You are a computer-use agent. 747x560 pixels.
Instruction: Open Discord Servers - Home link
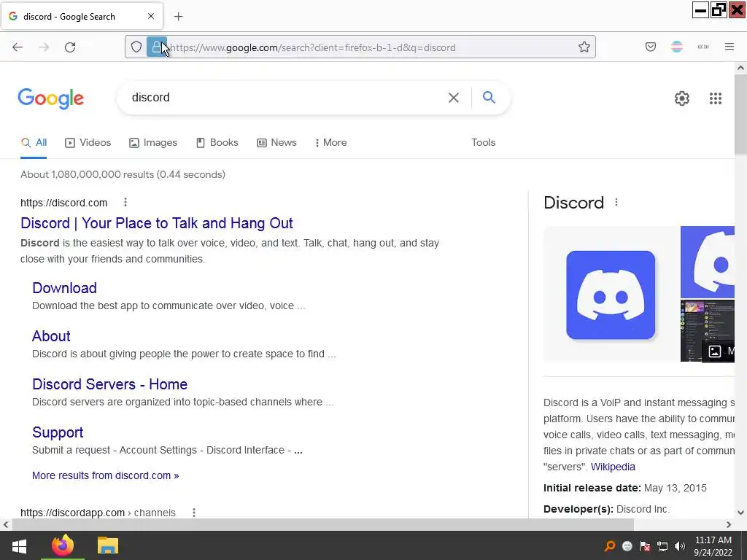[109, 384]
